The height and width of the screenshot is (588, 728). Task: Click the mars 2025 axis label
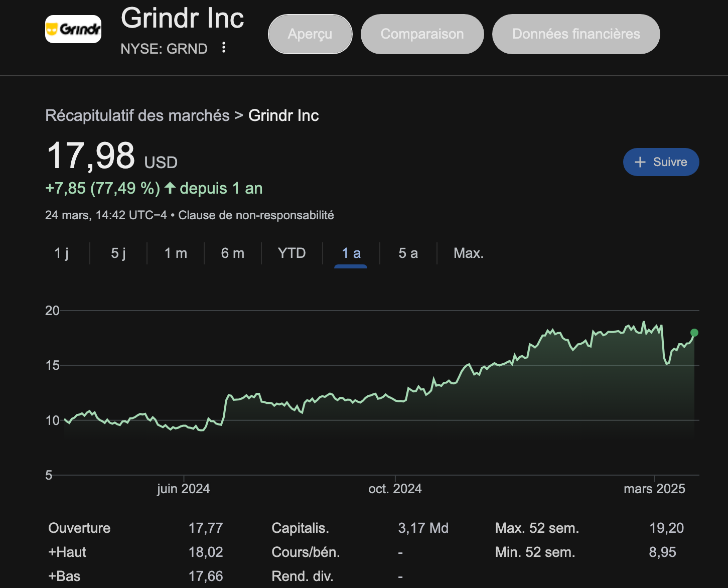point(654,489)
